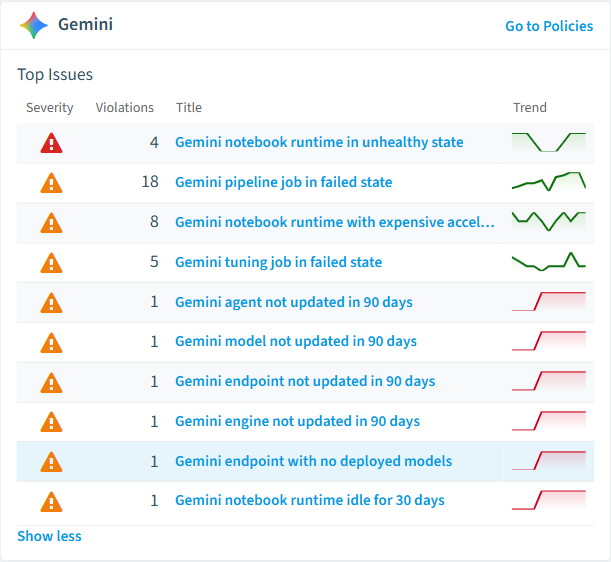The width and height of the screenshot is (611, 562).
Task: Click the trend sparkline for model not updated
Action: pyautogui.click(x=549, y=341)
